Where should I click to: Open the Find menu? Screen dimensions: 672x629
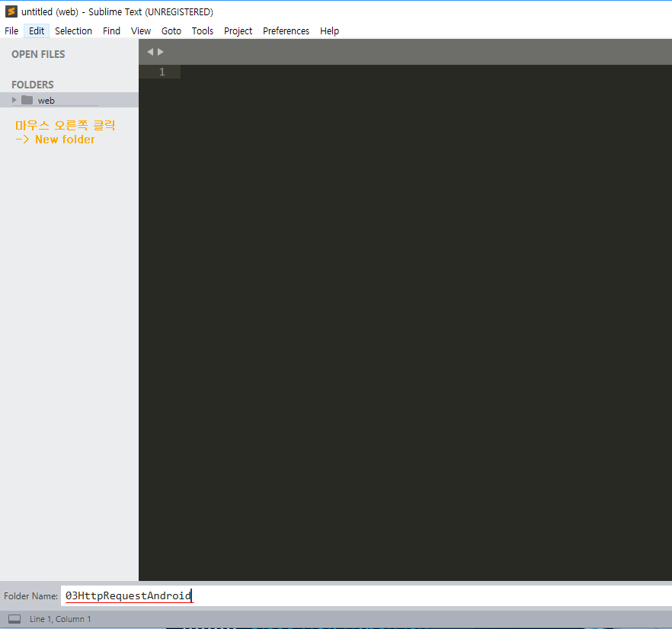point(111,30)
